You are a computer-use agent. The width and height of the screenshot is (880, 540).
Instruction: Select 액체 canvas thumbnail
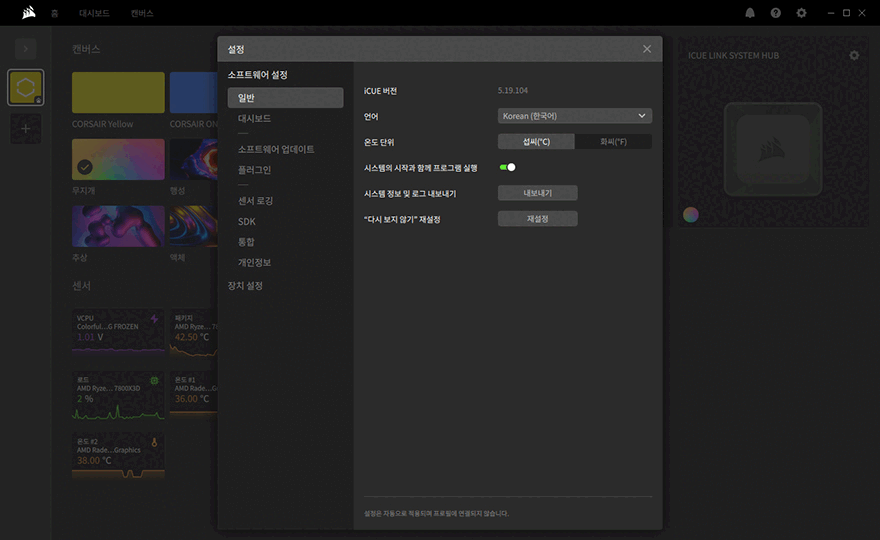coord(194,226)
